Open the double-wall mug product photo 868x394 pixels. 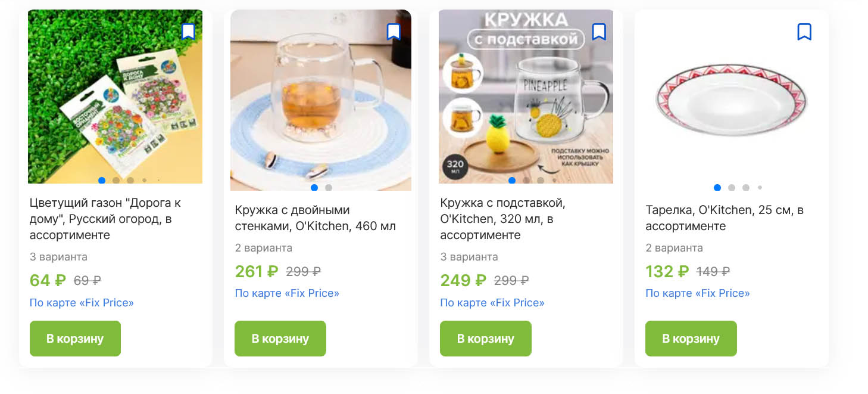click(x=321, y=100)
